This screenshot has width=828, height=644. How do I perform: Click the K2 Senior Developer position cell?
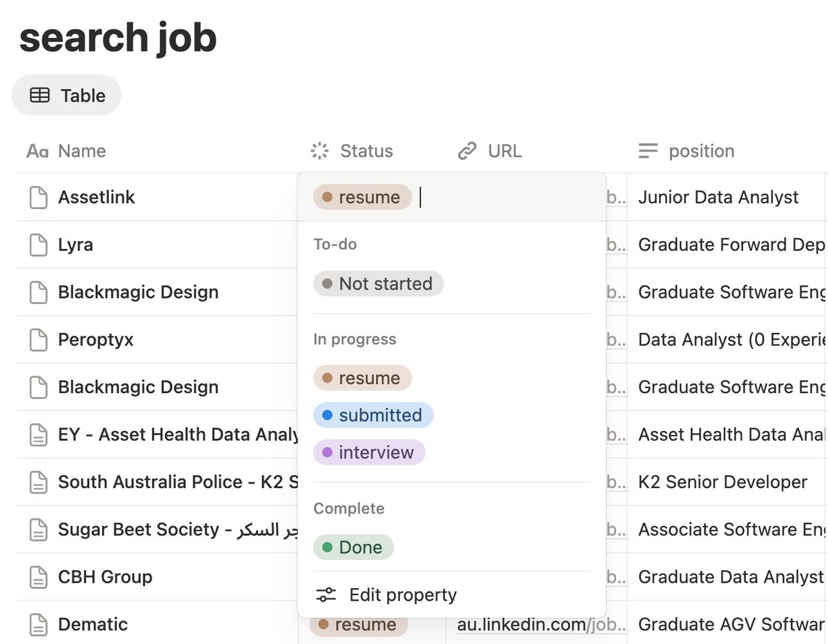tap(722, 482)
